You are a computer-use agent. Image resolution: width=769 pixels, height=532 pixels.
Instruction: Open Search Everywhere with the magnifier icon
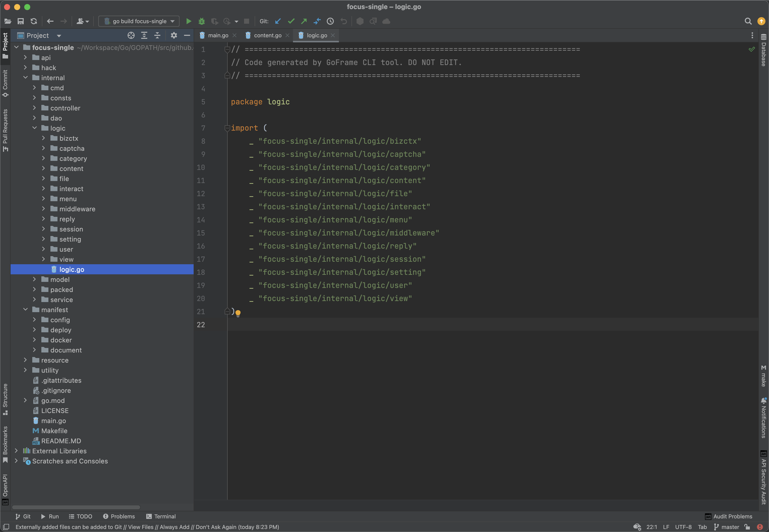point(748,21)
